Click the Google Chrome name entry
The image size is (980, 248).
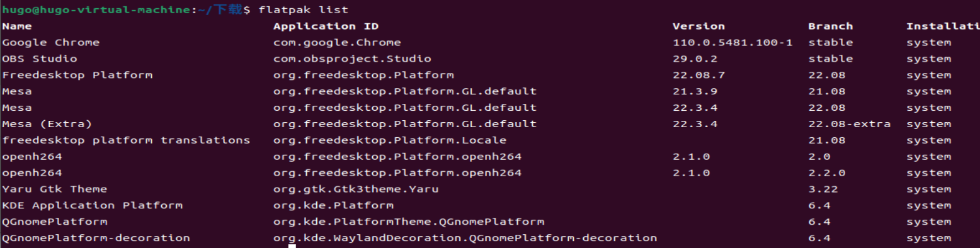point(51,43)
